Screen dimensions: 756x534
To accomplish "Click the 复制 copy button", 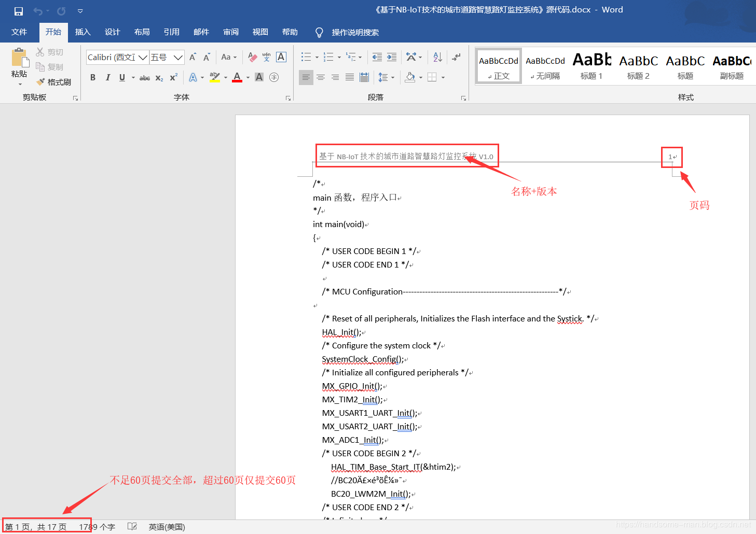I will coord(50,67).
